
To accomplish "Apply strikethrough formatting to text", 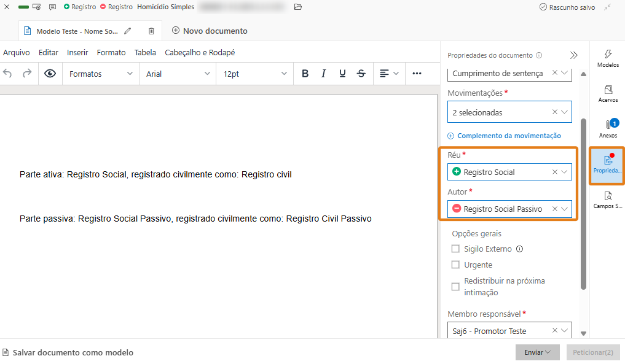I will (361, 73).
